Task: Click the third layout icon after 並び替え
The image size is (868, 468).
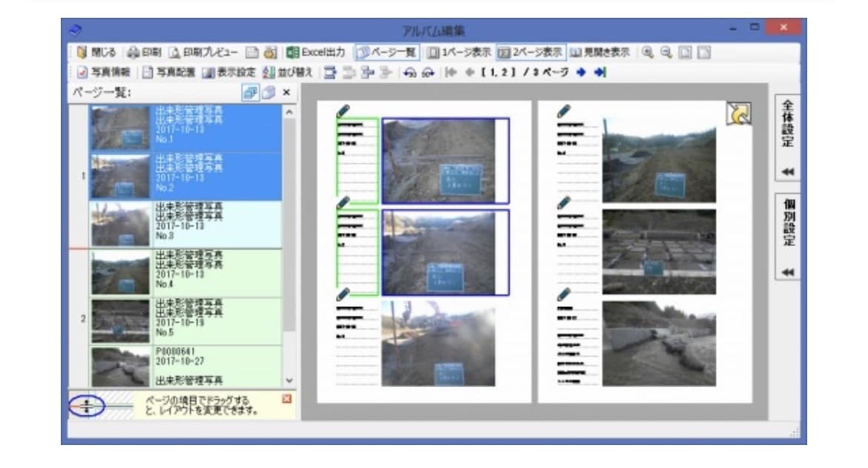Action: tap(367, 73)
